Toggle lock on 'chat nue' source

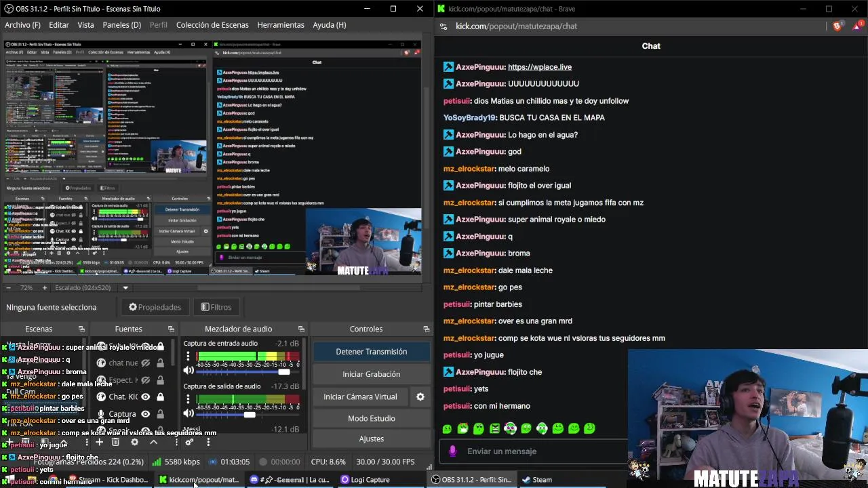tap(160, 363)
